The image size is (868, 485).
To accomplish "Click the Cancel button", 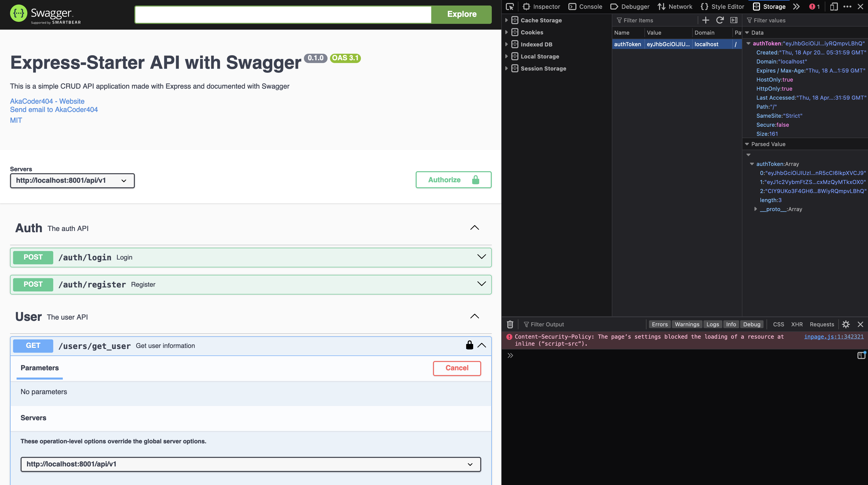I will (457, 368).
